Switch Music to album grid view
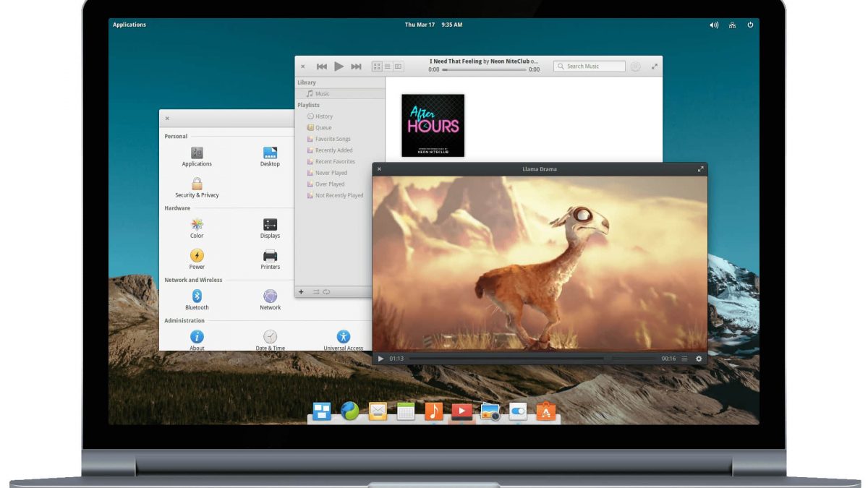The width and height of the screenshot is (868, 488). click(377, 67)
